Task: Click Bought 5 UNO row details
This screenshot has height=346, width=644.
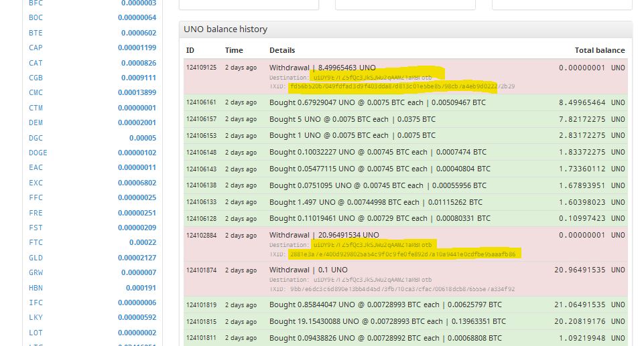Action: [x=352, y=119]
